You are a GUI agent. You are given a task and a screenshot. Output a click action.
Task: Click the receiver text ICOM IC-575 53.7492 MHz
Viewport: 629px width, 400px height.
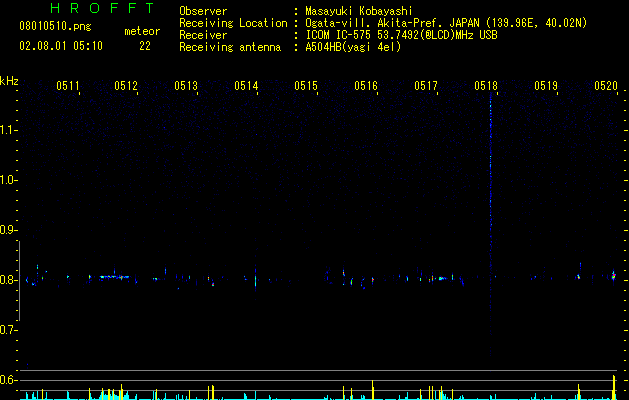pyautogui.click(x=401, y=35)
